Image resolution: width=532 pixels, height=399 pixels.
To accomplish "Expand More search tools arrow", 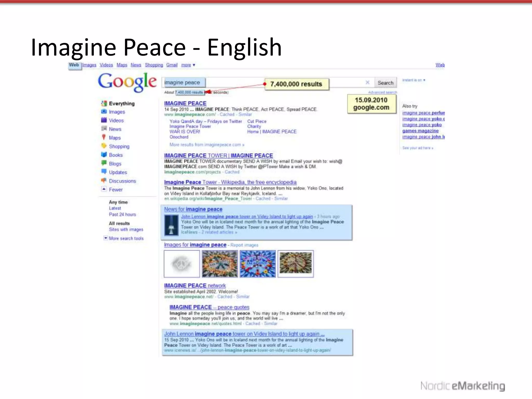I will [x=105, y=238].
